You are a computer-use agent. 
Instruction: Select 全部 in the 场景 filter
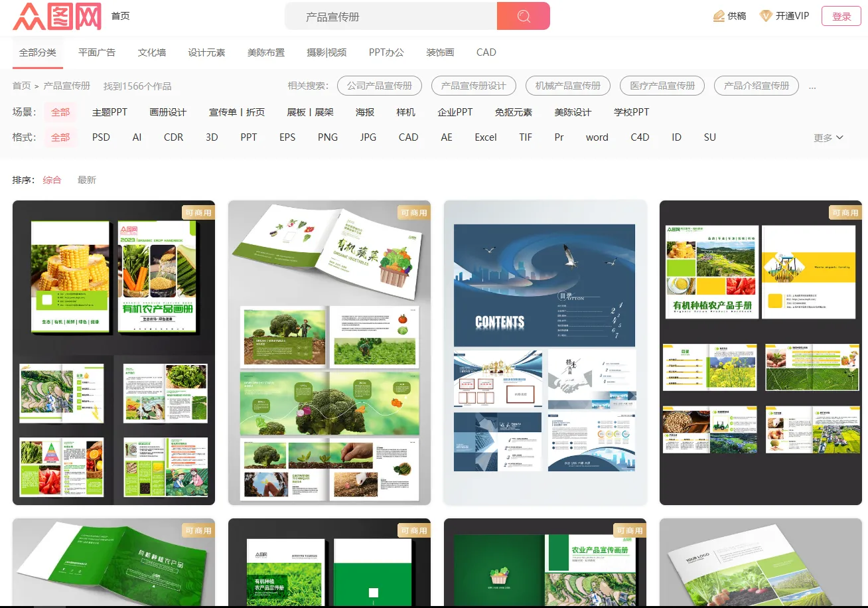pyautogui.click(x=60, y=112)
